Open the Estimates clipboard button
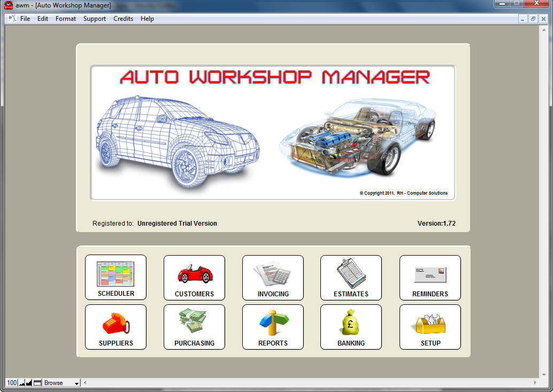The image size is (553, 392). pos(351,277)
